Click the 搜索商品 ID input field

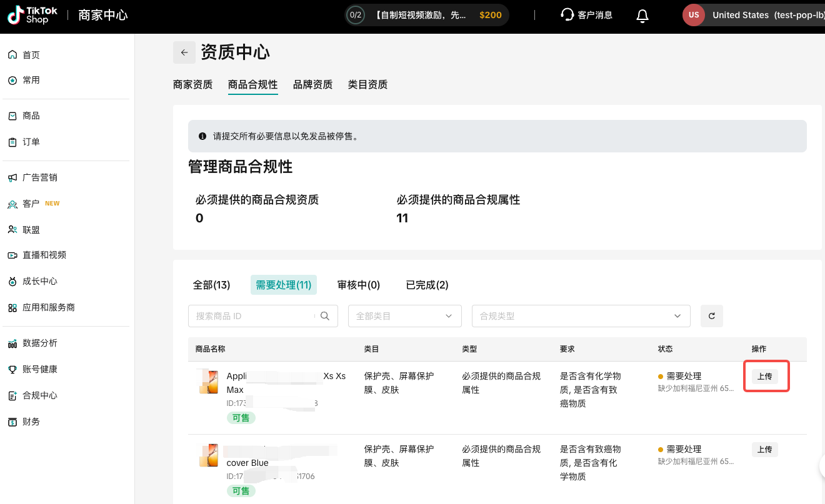pyautogui.click(x=253, y=316)
